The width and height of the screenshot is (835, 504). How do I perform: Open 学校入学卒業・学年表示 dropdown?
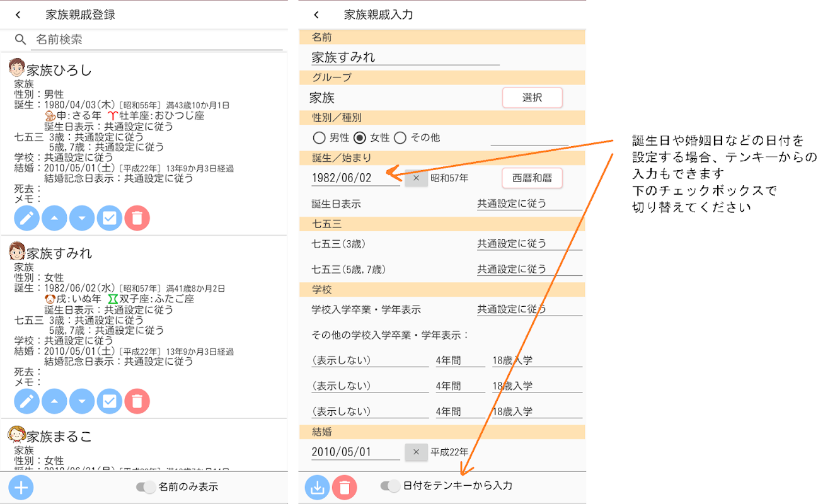[529, 309]
